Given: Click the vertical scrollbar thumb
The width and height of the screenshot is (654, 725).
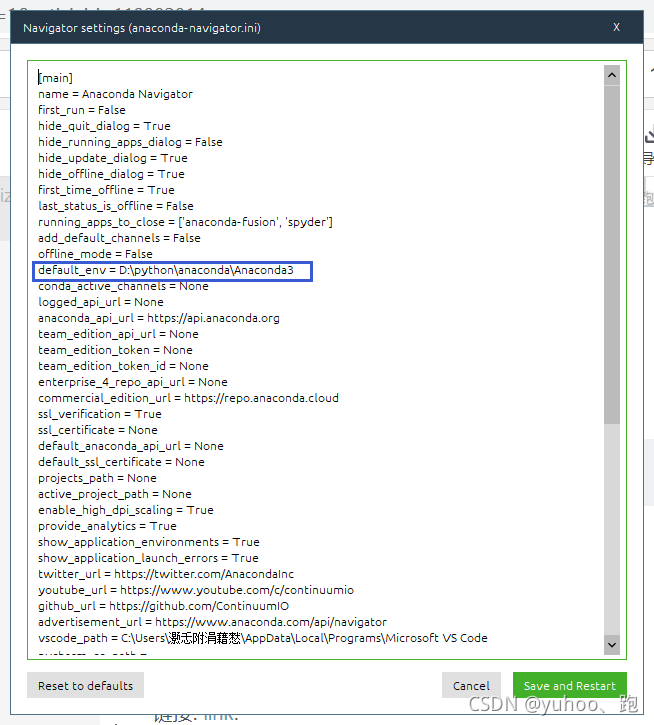Looking at the screenshot, I should [x=612, y=254].
